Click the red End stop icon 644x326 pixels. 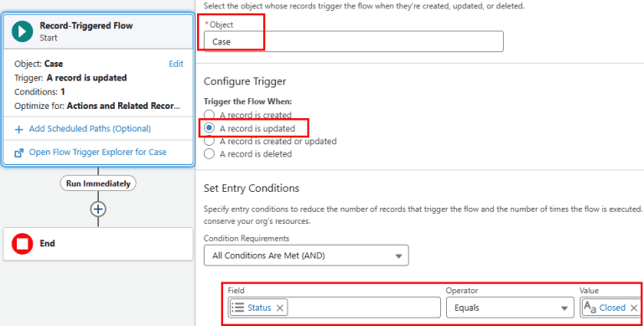point(22,244)
